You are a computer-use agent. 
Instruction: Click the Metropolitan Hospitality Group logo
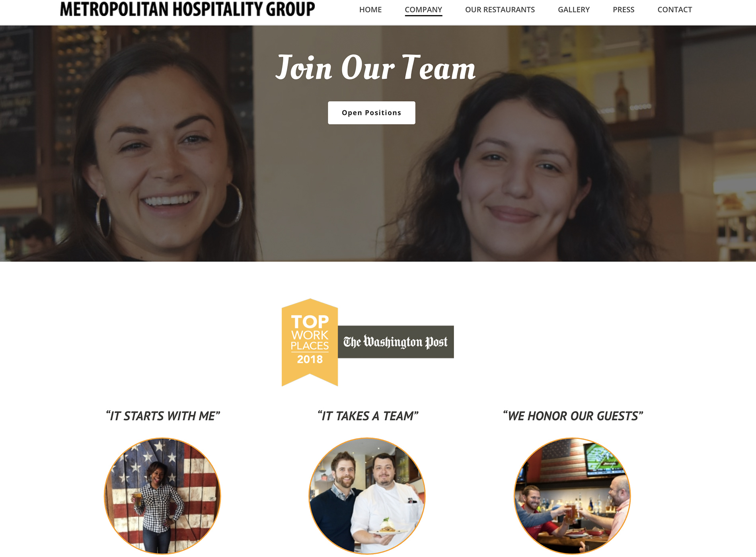(x=187, y=10)
